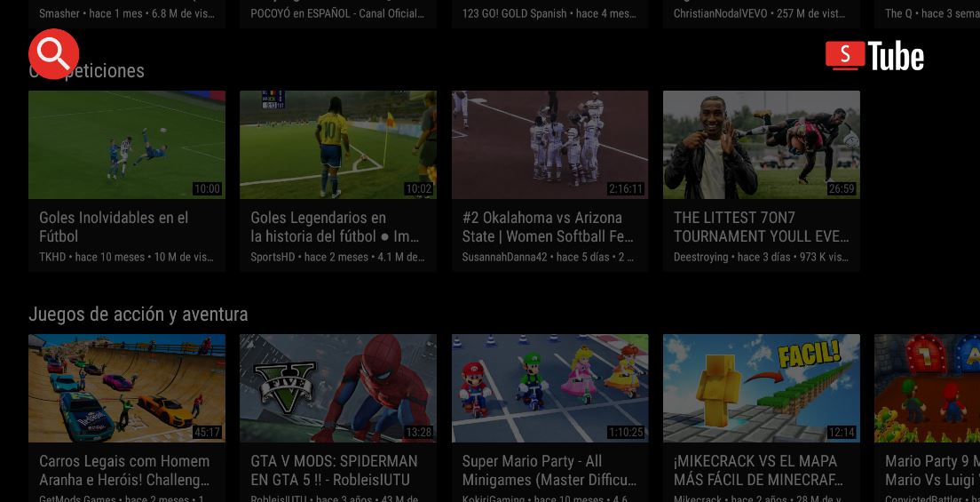Select title 'THE LITTEST 7ON7 TOURNAMENT'
The width and height of the screenshot is (980, 502).
click(762, 227)
